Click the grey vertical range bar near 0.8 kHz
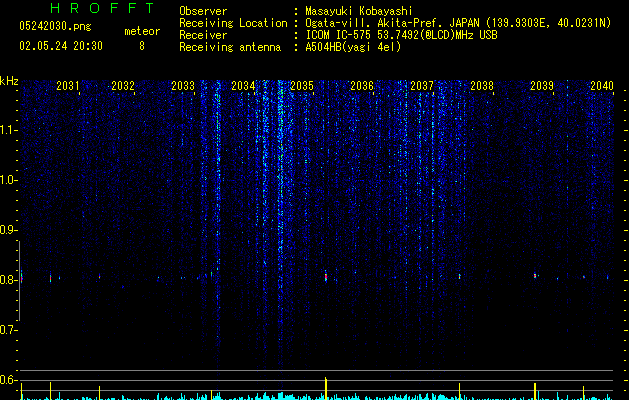The width and height of the screenshot is (629, 400). [x=19, y=280]
